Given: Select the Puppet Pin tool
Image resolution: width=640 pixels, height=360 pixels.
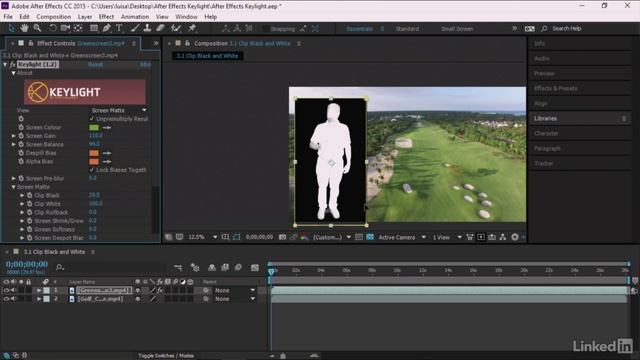Looking at the screenshot, I should click(x=192, y=28).
